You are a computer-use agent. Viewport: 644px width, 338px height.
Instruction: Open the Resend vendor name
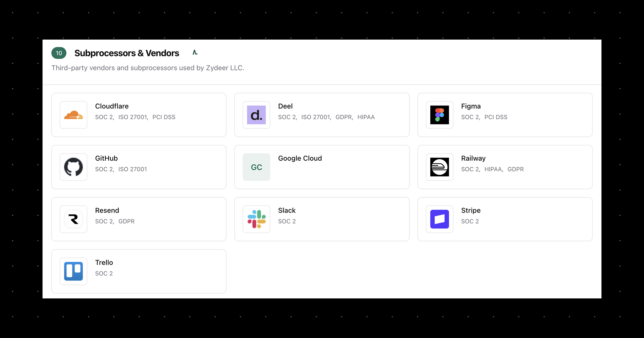[x=107, y=210]
